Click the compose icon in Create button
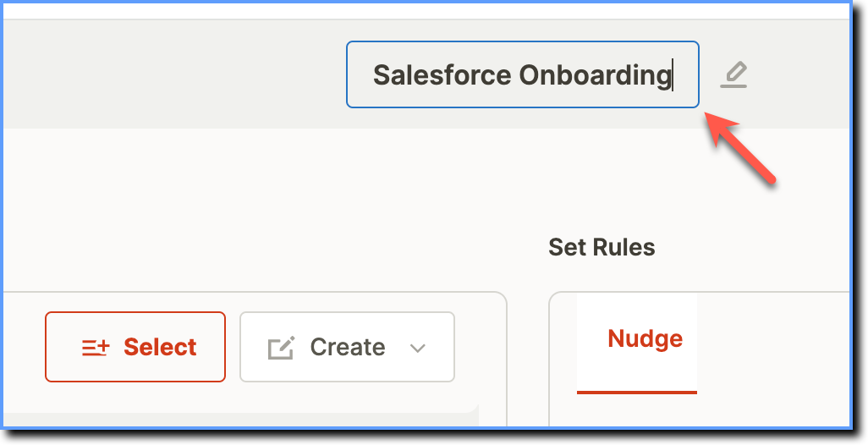Viewport: 868px width, 445px height. (282, 348)
